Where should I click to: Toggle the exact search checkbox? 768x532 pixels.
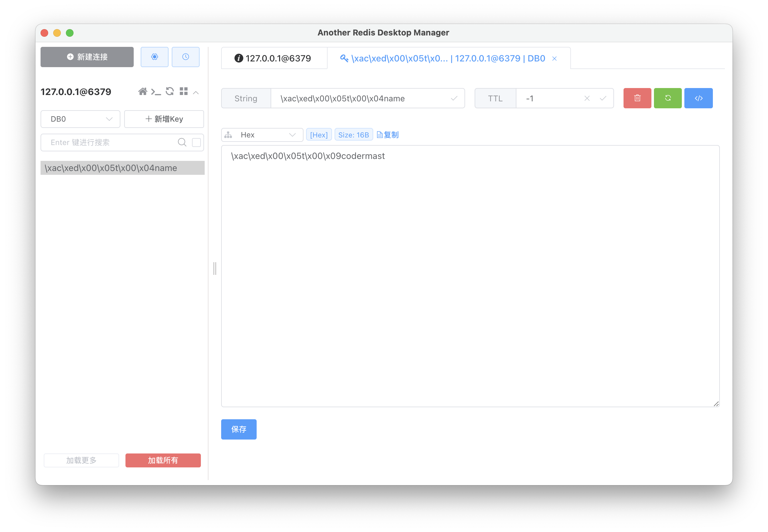[x=196, y=143]
